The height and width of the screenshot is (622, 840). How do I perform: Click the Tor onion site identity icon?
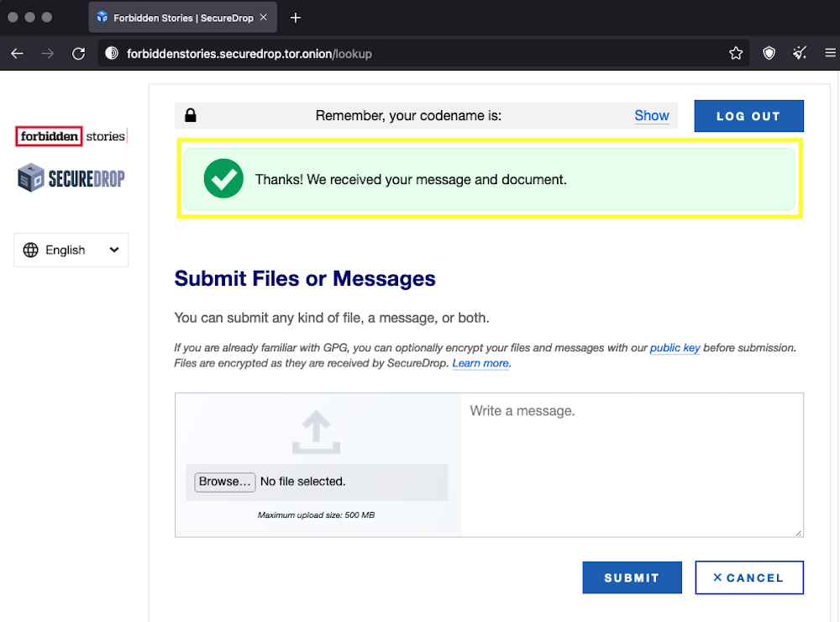[x=112, y=54]
